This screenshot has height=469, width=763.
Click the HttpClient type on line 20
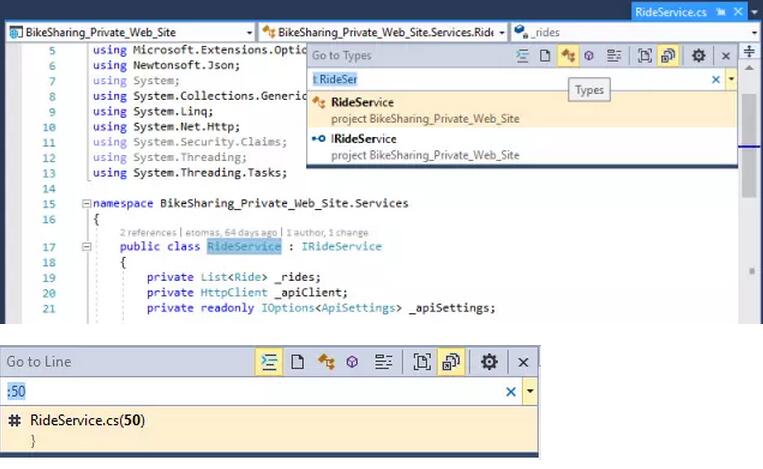(234, 292)
